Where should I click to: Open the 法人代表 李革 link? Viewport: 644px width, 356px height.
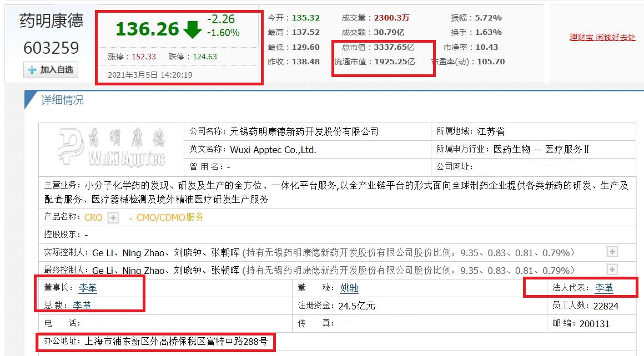click(604, 288)
